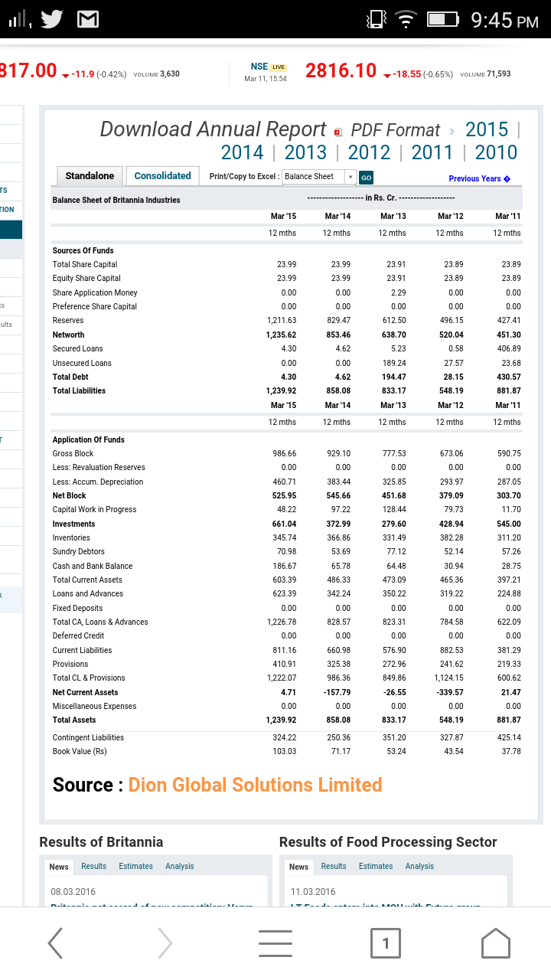Open the browser hamburger menu
Screen dimensions: 551x980
(x=275, y=943)
